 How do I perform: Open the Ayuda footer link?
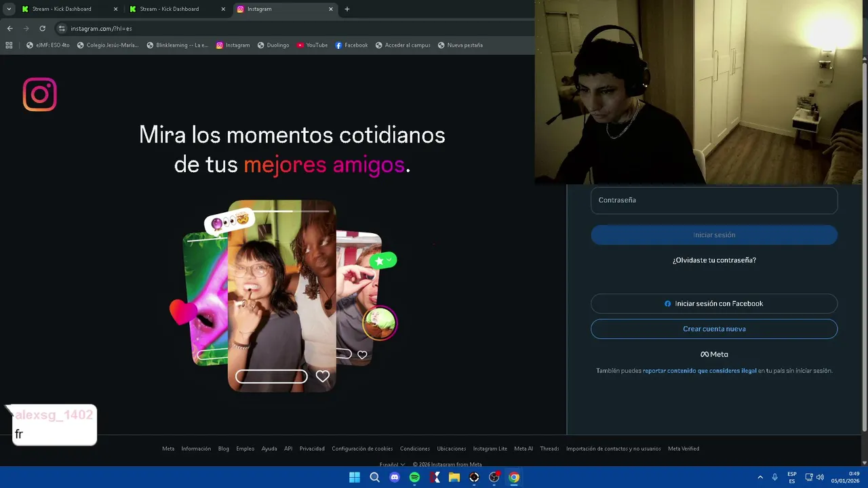tap(269, 449)
